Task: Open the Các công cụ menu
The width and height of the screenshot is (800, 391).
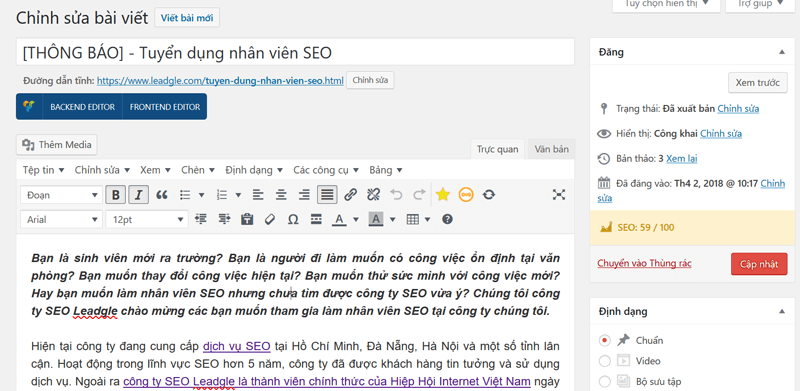Action: [326, 170]
